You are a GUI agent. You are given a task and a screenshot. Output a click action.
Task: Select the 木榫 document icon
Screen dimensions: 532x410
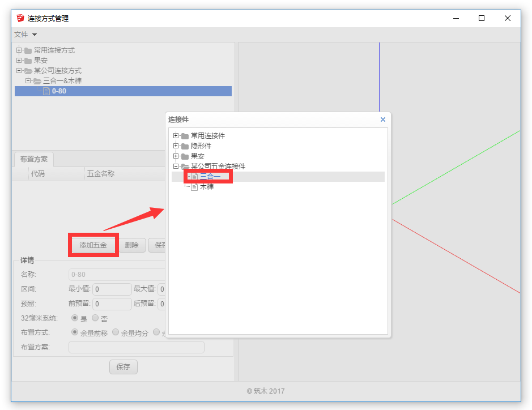click(x=194, y=187)
